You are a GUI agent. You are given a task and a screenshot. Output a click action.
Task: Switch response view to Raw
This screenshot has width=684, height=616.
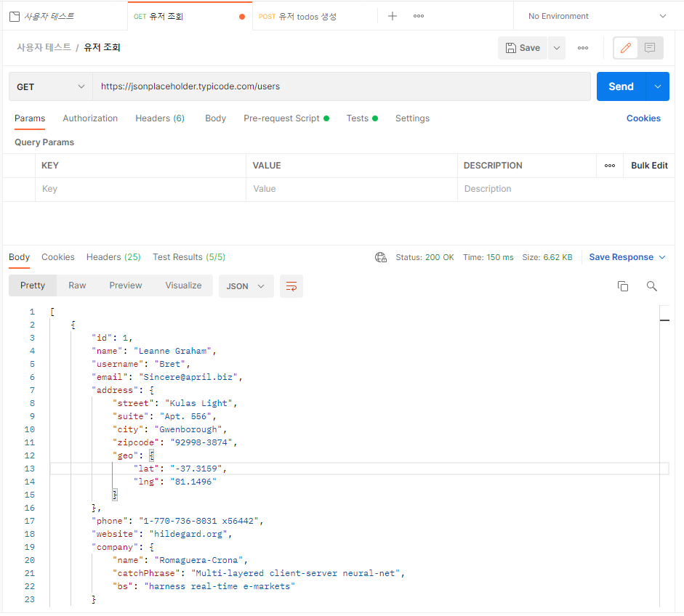(x=77, y=286)
